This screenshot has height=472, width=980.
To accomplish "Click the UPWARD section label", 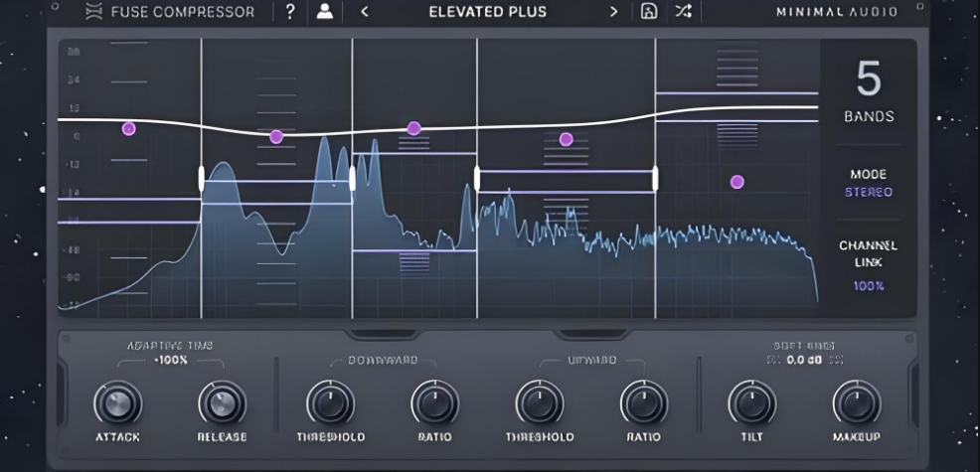I will pyautogui.click(x=591, y=361).
